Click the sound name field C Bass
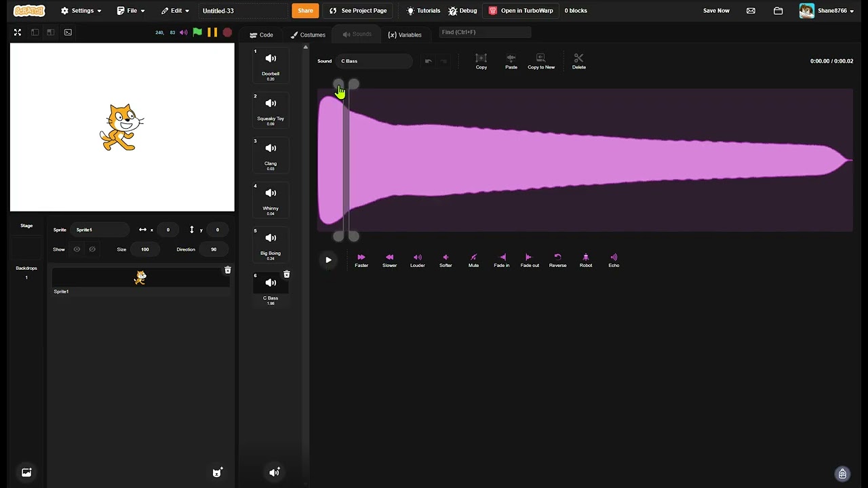Image resolution: width=868 pixels, height=488 pixels. (374, 61)
